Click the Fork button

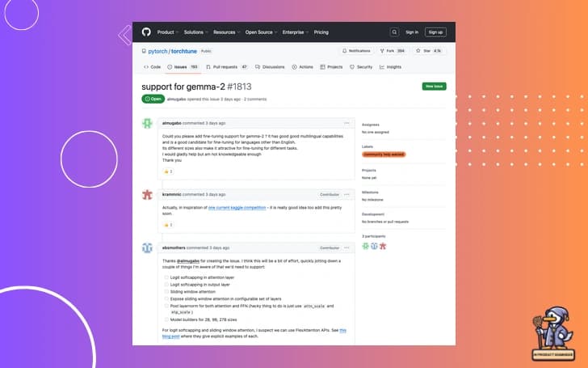click(x=393, y=51)
